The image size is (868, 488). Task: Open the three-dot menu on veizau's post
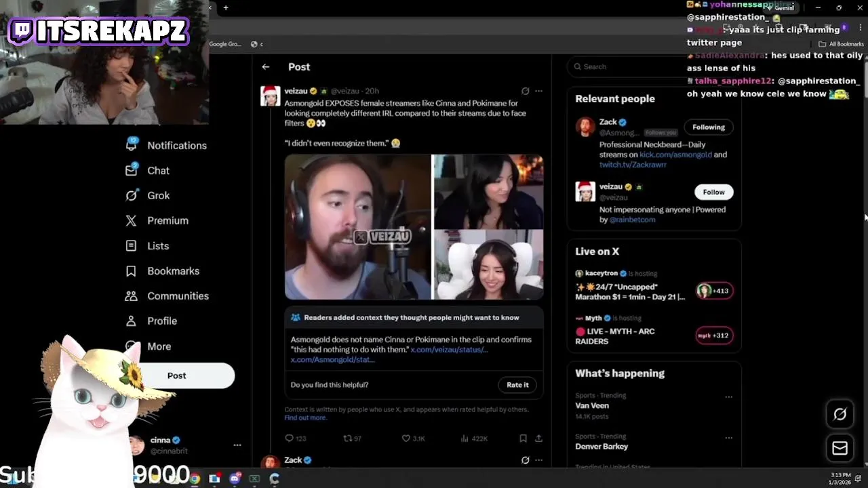pyautogui.click(x=538, y=91)
